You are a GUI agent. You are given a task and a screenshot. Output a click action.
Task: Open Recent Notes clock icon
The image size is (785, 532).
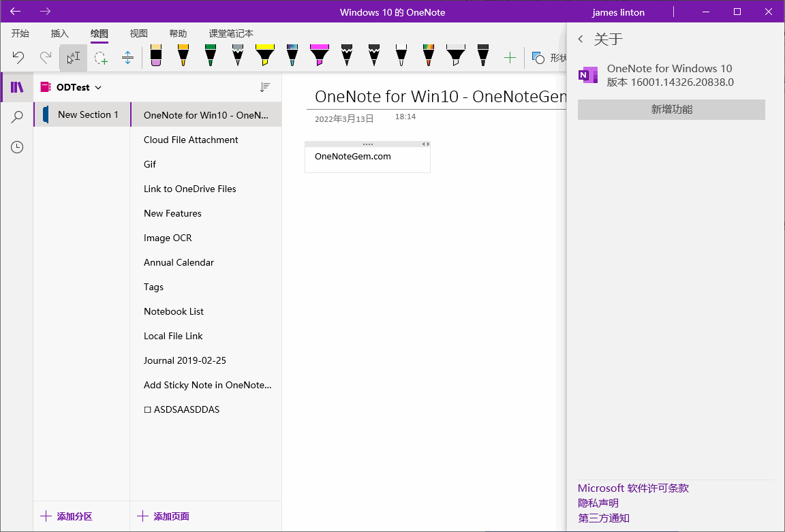[x=17, y=147]
